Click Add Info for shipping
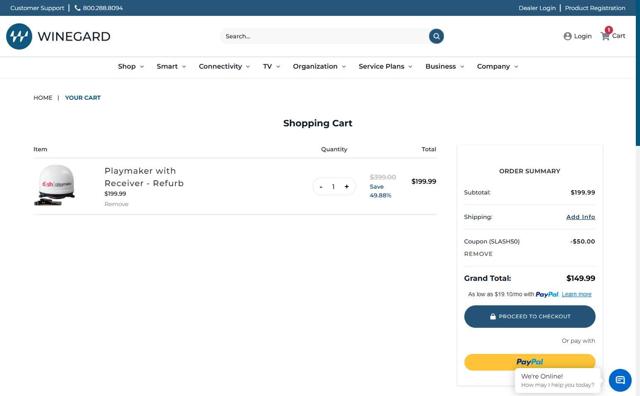 580,217
